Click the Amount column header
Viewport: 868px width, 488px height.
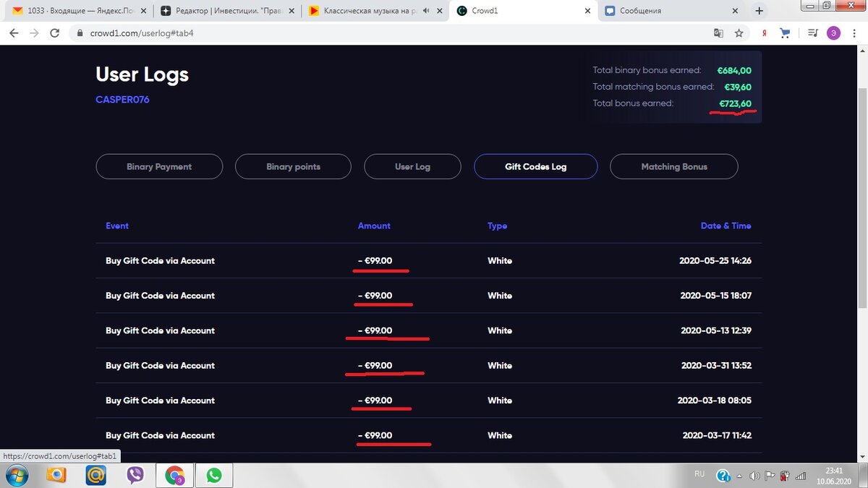tap(374, 226)
